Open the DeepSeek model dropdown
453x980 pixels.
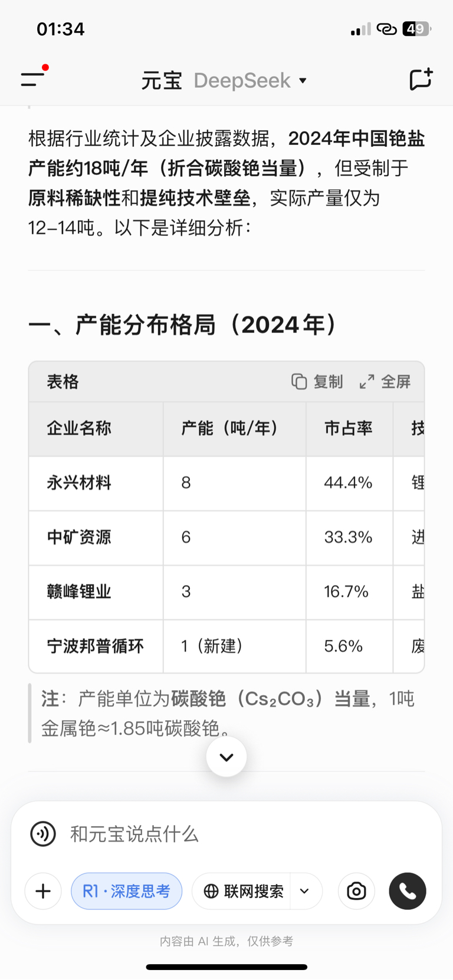251,80
